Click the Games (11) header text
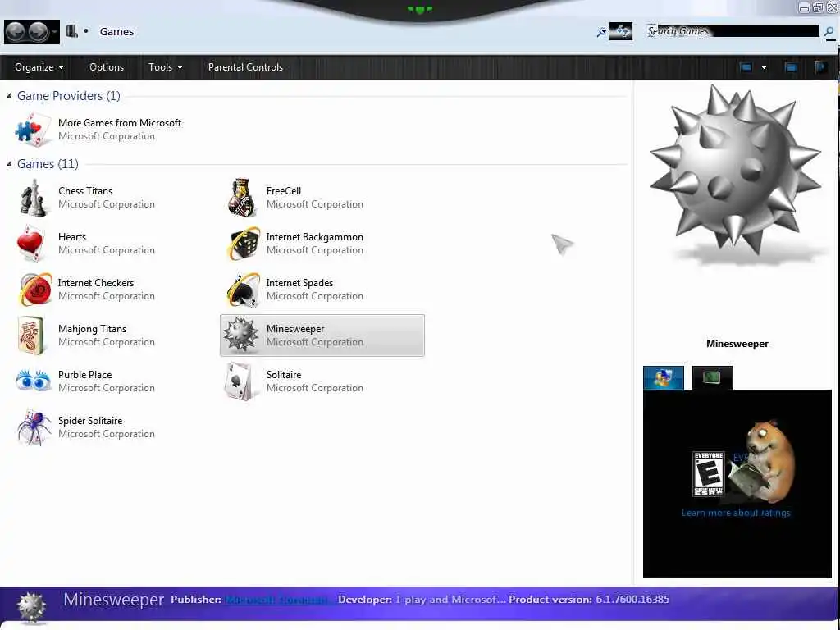The image size is (840, 630). click(x=48, y=163)
